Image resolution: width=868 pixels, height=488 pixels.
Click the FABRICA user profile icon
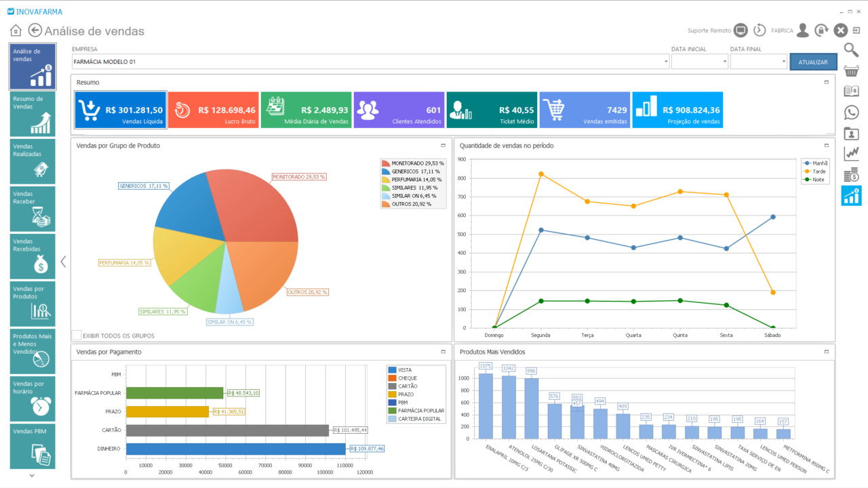802,30
